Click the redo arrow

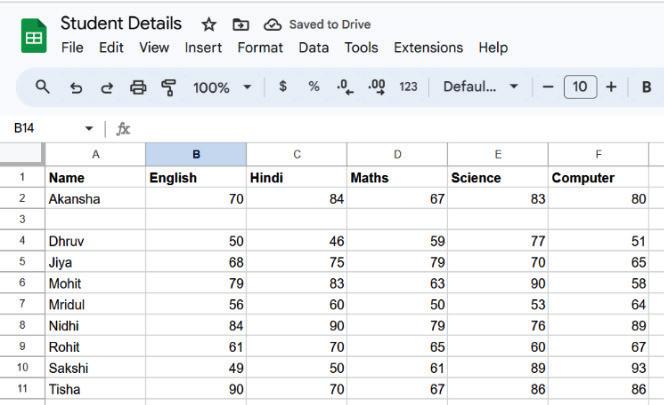[106, 87]
